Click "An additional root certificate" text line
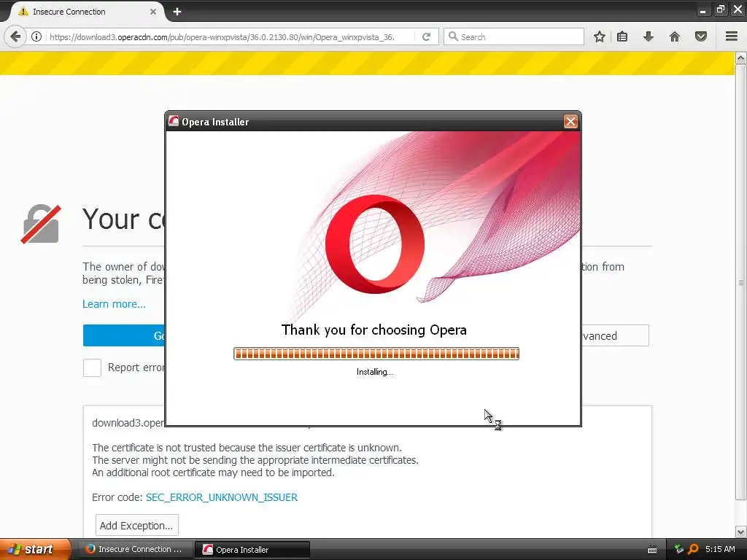The height and width of the screenshot is (560, 747). point(213,472)
